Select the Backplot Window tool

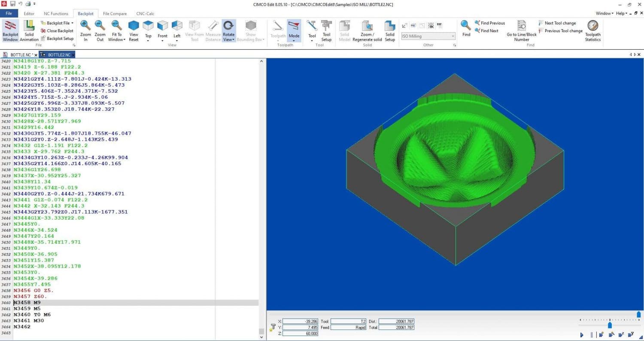tap(10, 30)
